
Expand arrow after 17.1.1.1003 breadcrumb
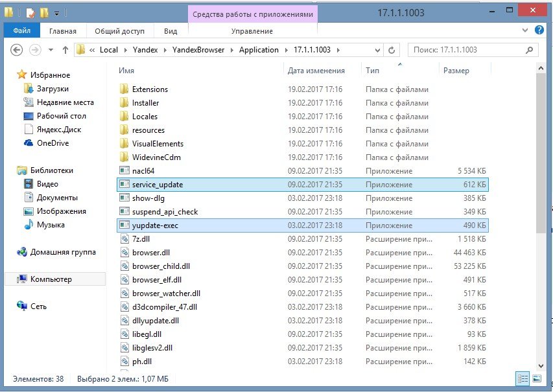pos(338,50)
